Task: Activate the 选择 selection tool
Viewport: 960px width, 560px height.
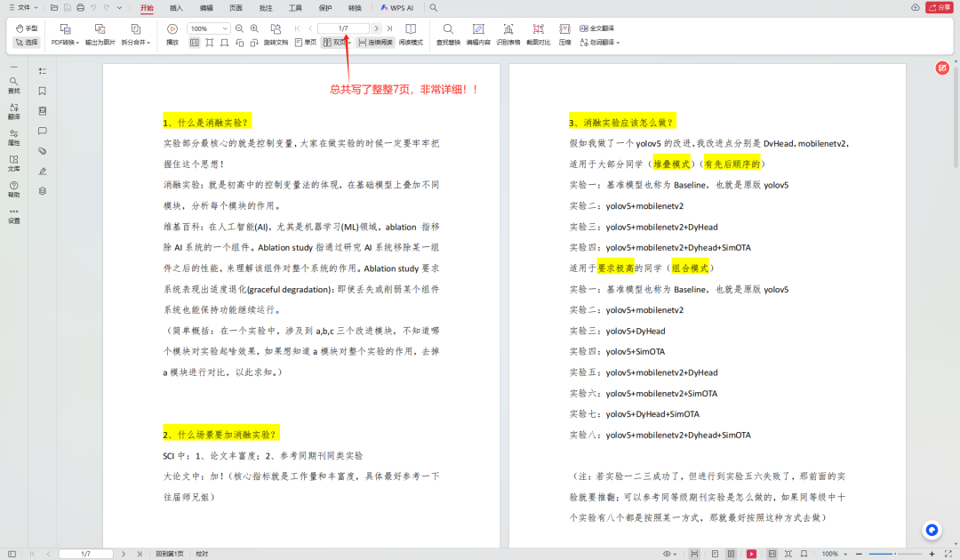Action: (x=27, y=43)
